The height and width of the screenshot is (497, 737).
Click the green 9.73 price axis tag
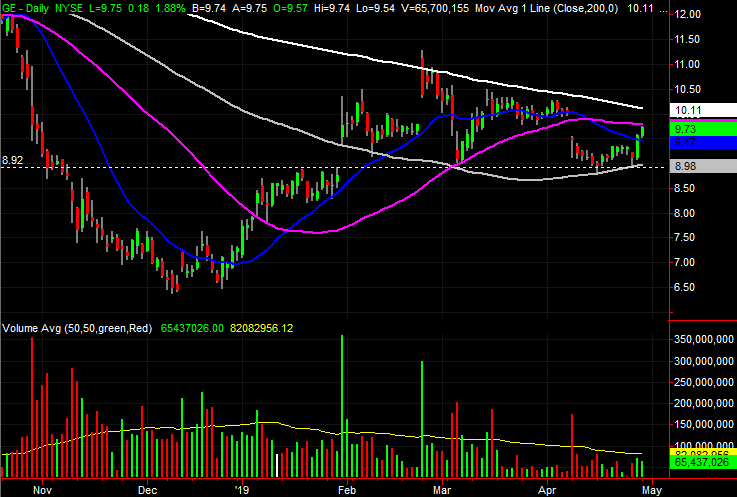(x=703, y=129)
